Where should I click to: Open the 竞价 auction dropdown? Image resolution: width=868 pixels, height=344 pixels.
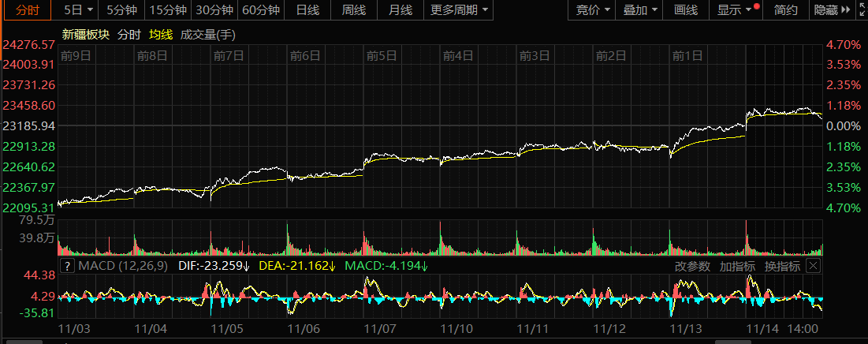click(x=591, y=10)
